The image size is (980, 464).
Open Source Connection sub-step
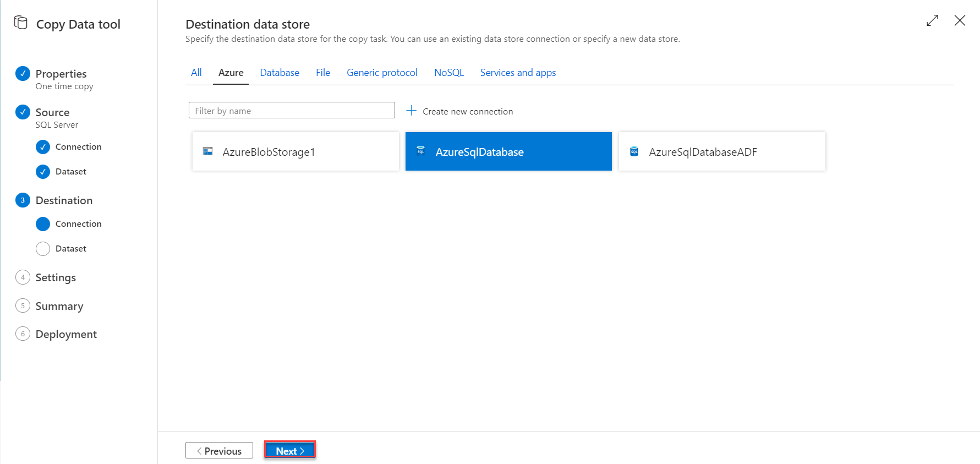pyautogui.click(x=79, y=147)
